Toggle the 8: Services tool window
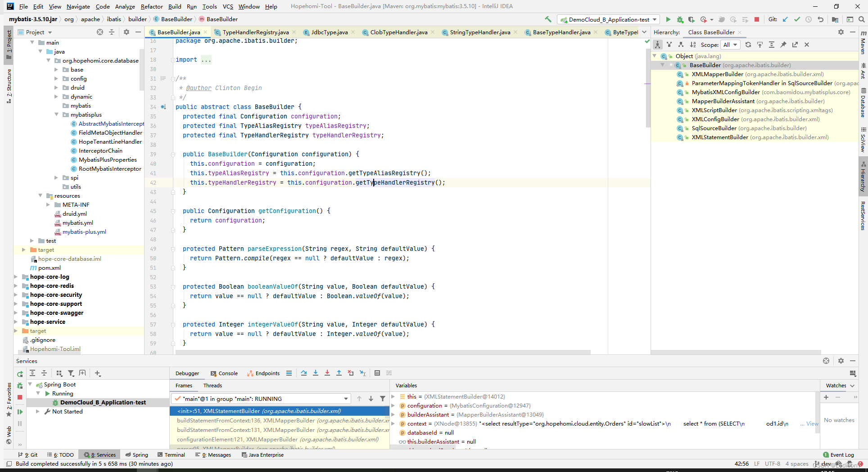The height and width of the screenshot is (472, 868). tap(100, 455)
